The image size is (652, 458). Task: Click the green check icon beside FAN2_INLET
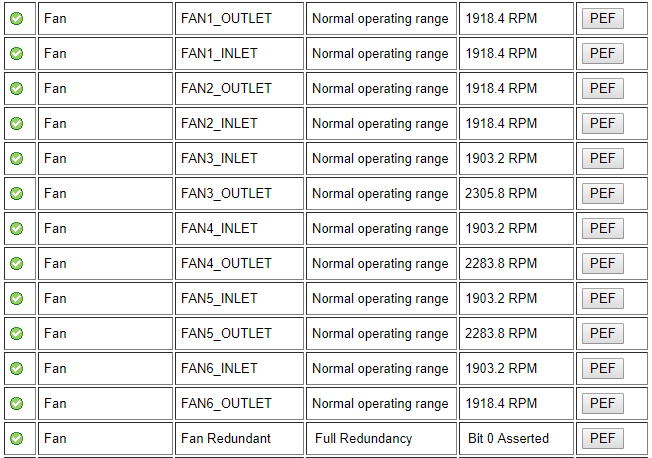click(x=17, y=124)
